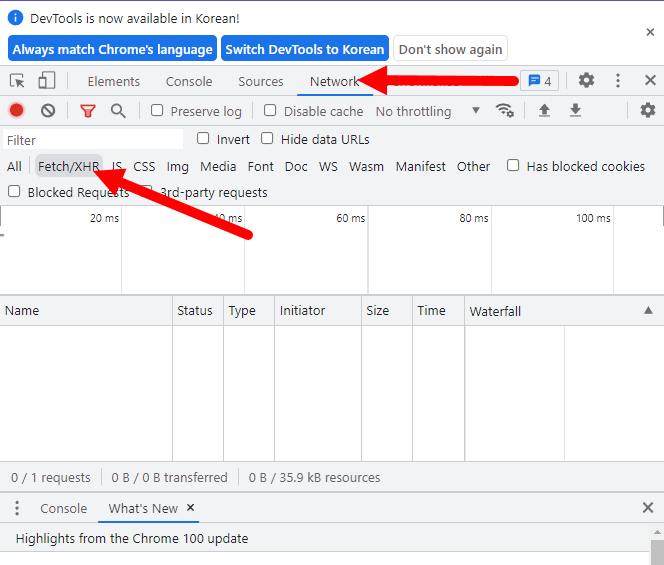Filter requests by Doc type
The width and height of the screenshot is (664, 565).
296,166
